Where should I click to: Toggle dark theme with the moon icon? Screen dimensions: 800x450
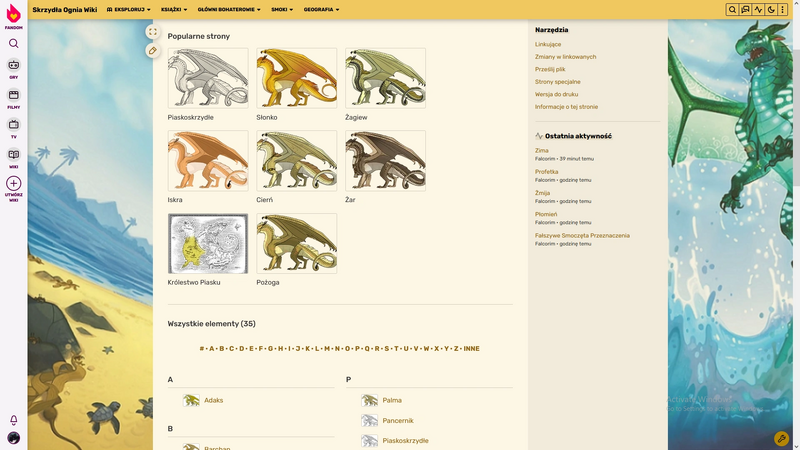coord(771,9)
